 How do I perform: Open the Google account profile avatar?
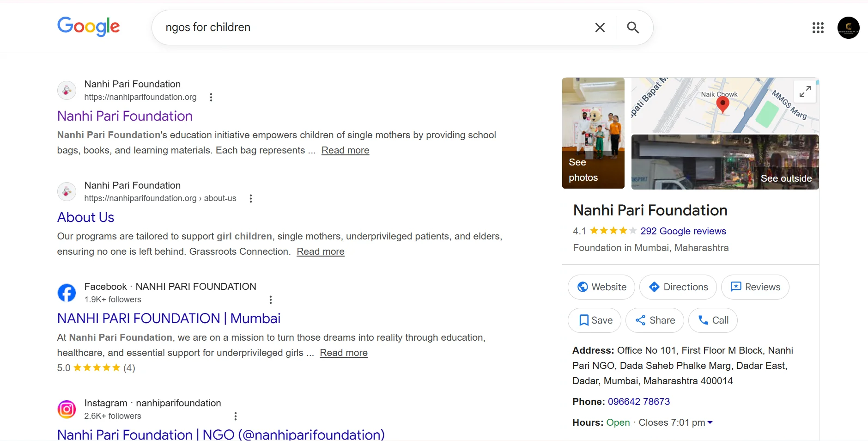848,28
